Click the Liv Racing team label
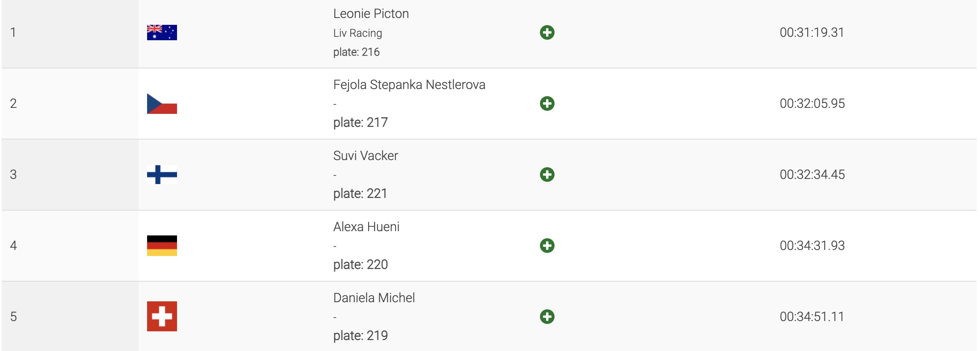The height and width of the screenshot is (351, 980). coord(357,33)
